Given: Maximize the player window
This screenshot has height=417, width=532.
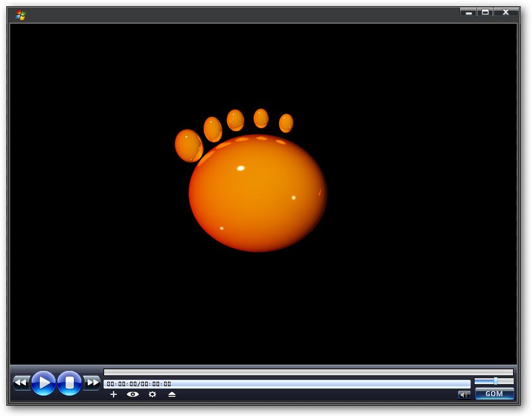Looking at the screenshot, I should (x=485, y=12).
